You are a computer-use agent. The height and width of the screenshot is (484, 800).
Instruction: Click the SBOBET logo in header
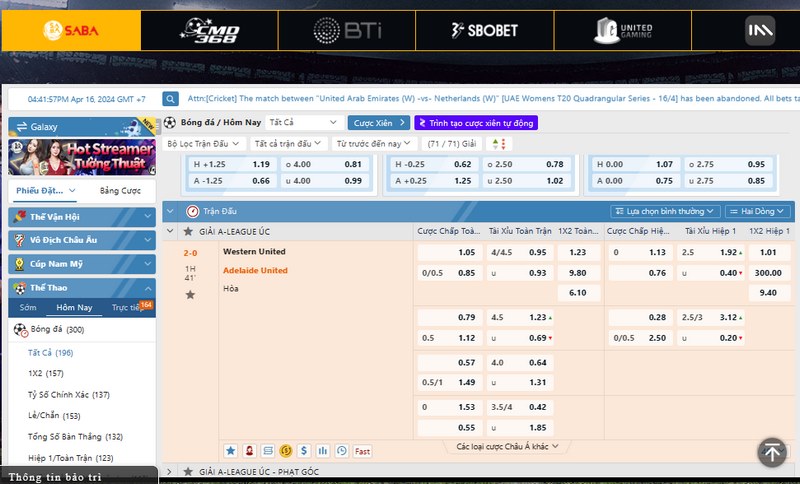[485, 30]
